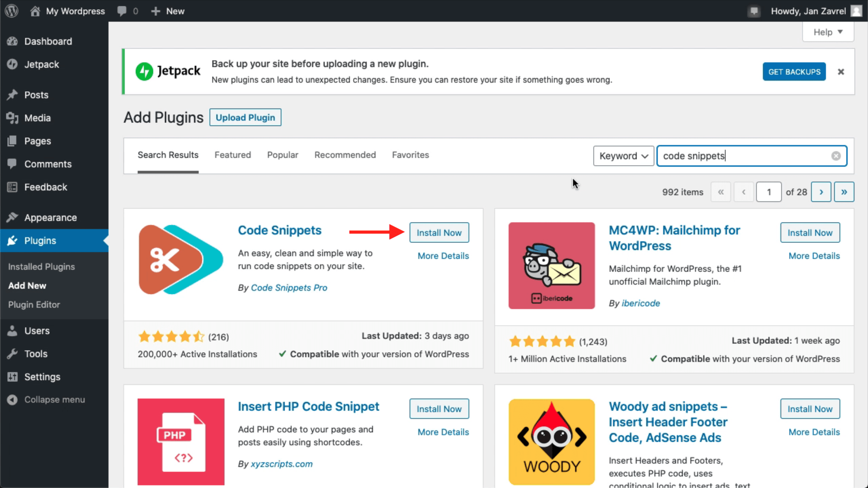The height and width of the screenshot is (488, 868).
Task: Open the Settings sidebar icon
Action: click(x=12, y=377)
